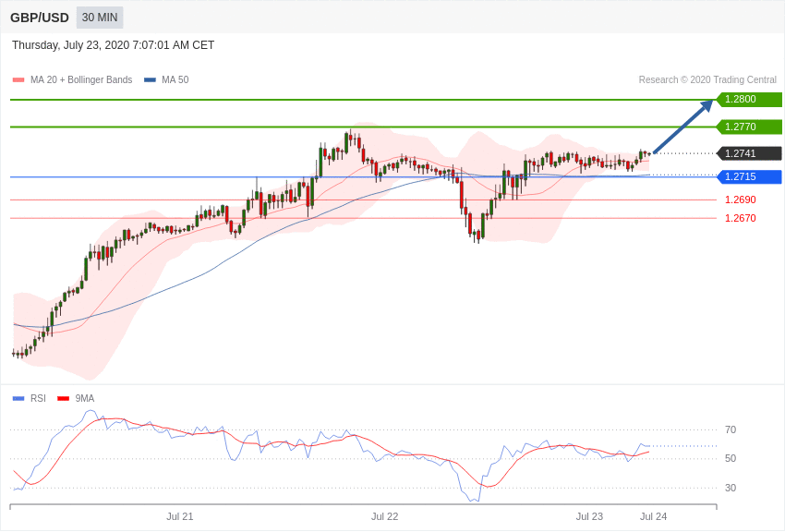The image size is (785, 532).
Task: Click the 1.2770 green resistance price tag
Action: tap(749, 127)
